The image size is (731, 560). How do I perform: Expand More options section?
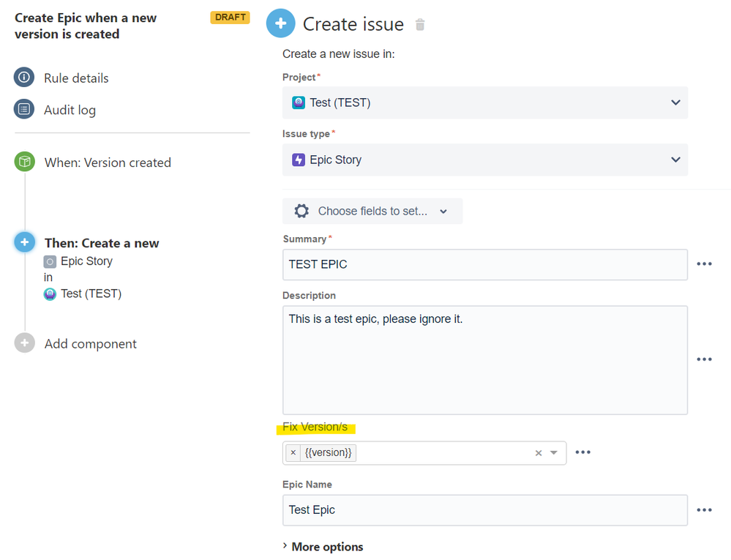(323, 547)
